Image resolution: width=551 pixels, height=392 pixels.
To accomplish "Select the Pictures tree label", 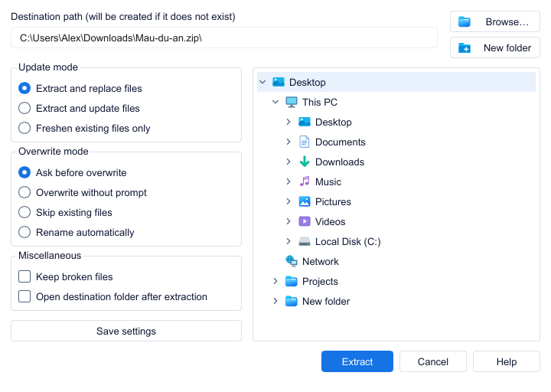I will pyautogui.click(x=333, y=201).
